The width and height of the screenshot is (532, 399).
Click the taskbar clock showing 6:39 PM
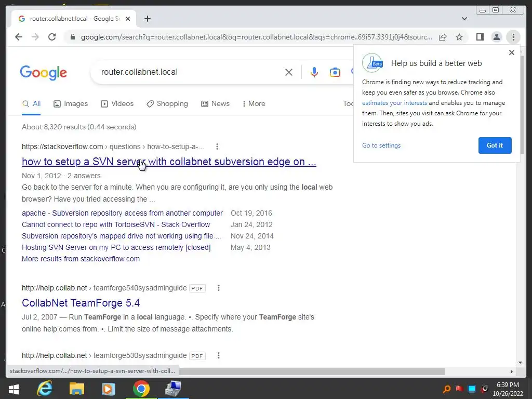click(508, 385)
